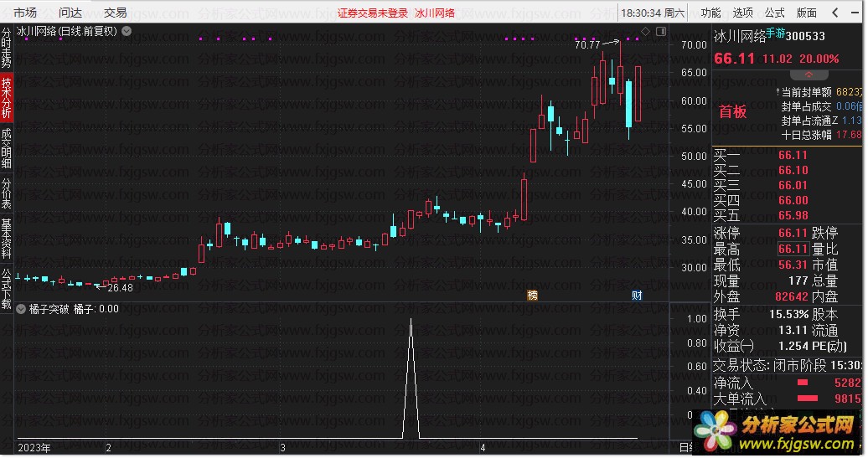Open the 市场 menu
The width and height of the screenshot is (868, 458).
click(25, 13)
